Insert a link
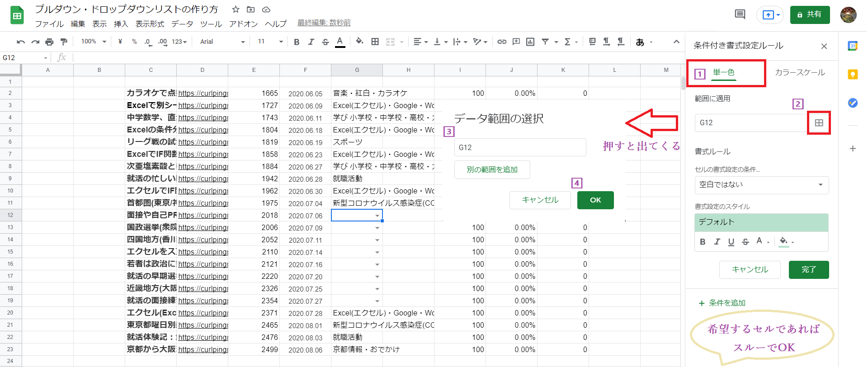 (502, 42)
